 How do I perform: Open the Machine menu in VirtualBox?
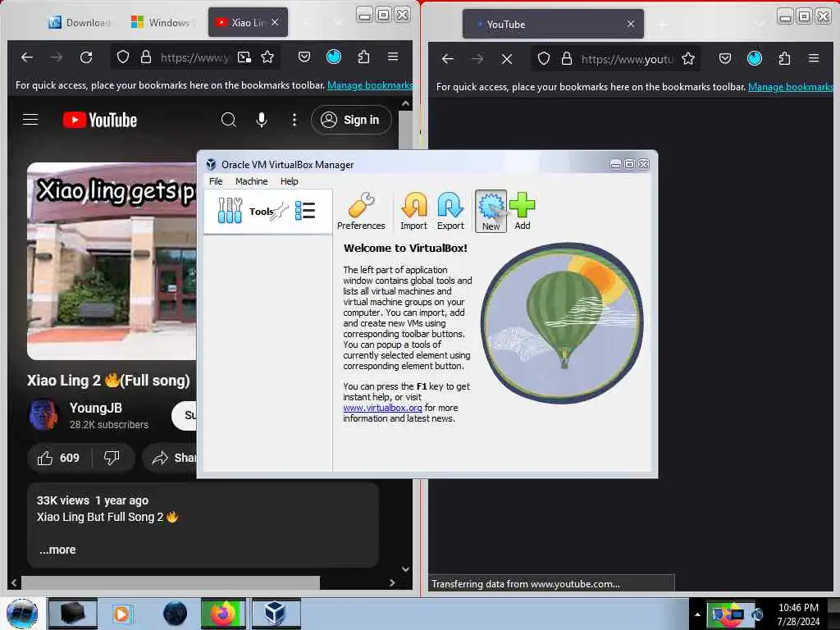251,181
